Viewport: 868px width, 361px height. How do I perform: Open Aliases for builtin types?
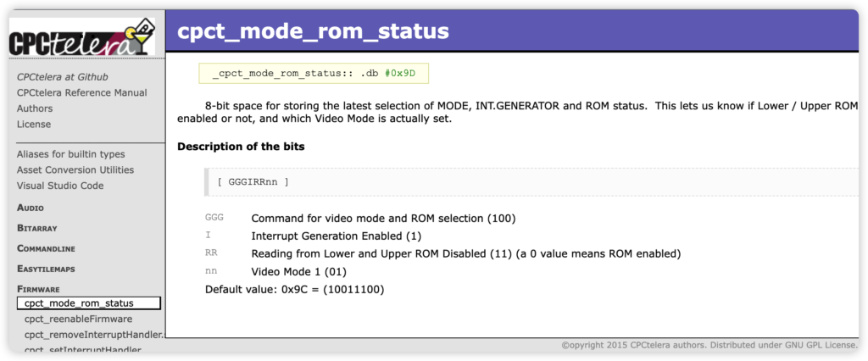pos(71,154)
